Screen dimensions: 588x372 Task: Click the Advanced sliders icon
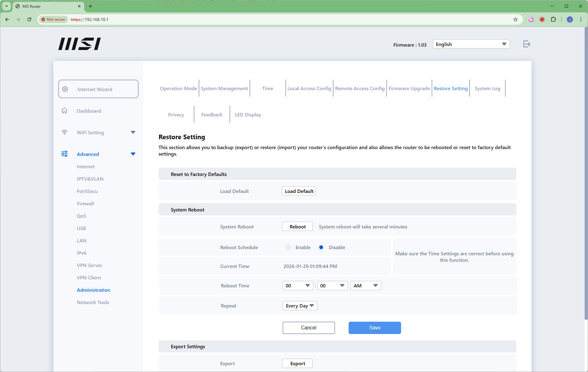(64, 154)
